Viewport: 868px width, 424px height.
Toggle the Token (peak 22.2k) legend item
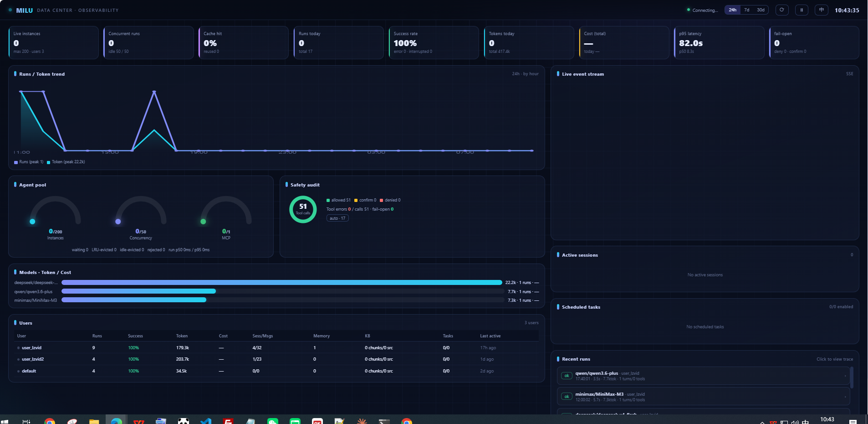[66, 162]
